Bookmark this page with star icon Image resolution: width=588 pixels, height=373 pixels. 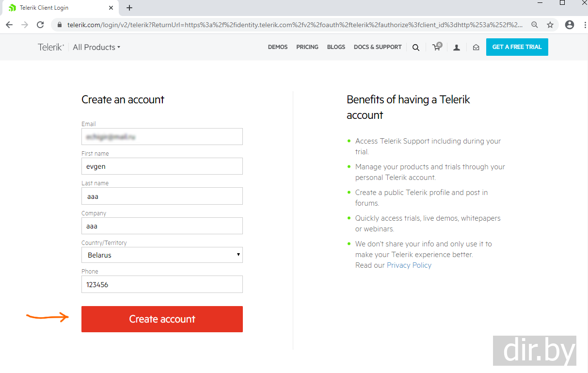pyautogui.click(x=550, y=25)
